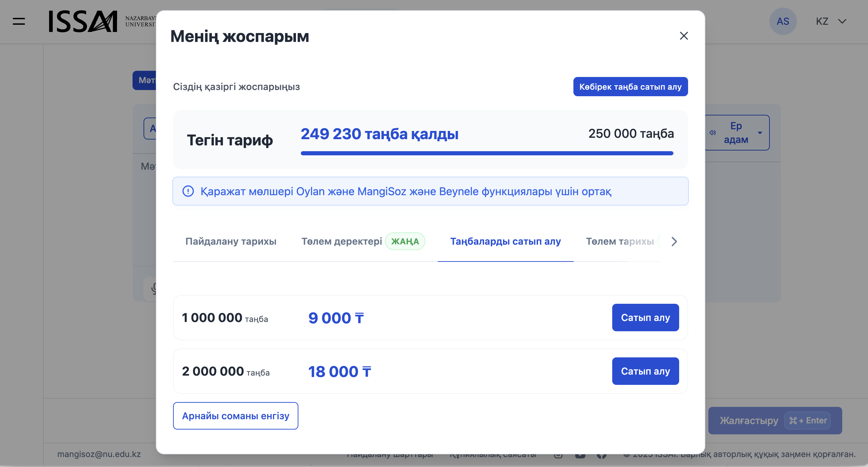Image resolution: width=868 pixels, height=467 pixels.
Task: Click the ISSAI logo
Action: click(83, 21)
